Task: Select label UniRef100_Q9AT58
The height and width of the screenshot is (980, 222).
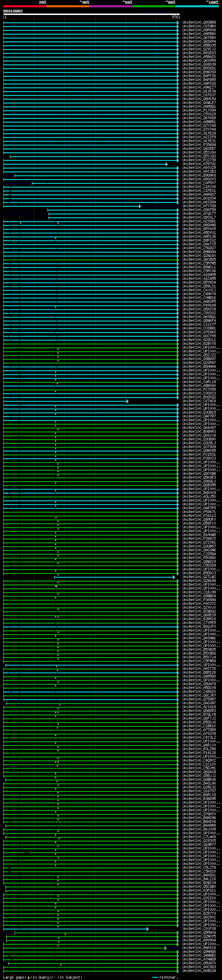Action: 199,210
